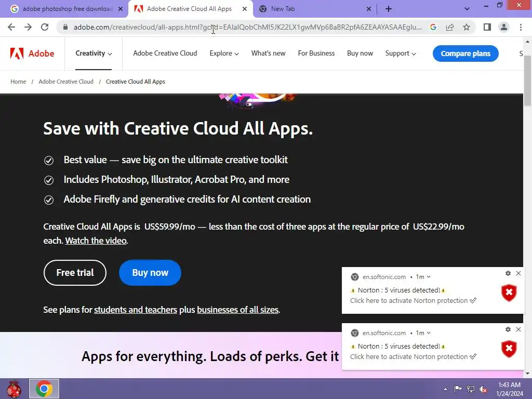Open the taskbar clock showing 1:43 AM

510,389
